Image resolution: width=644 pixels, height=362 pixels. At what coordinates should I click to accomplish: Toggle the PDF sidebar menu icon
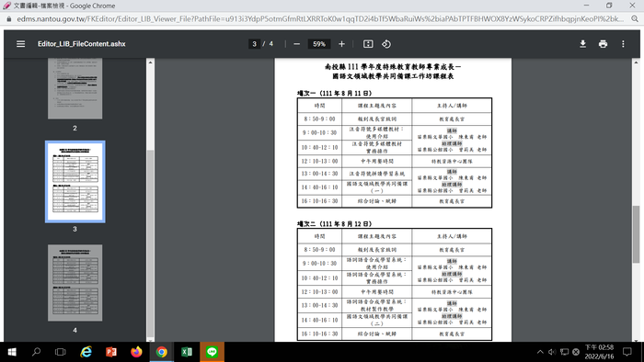[x=20, y=44]
